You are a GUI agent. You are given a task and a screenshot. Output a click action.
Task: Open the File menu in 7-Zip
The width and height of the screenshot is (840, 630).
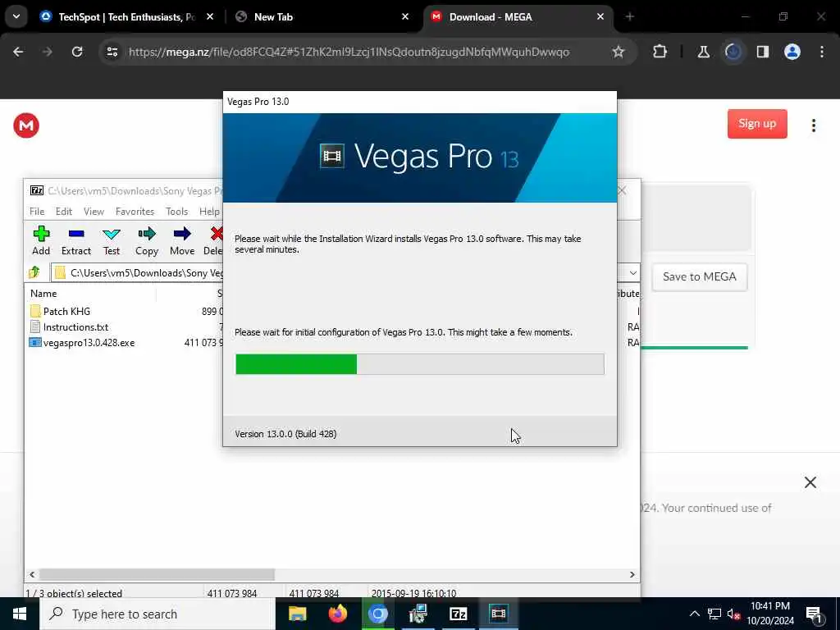click(x=37, y=211)
